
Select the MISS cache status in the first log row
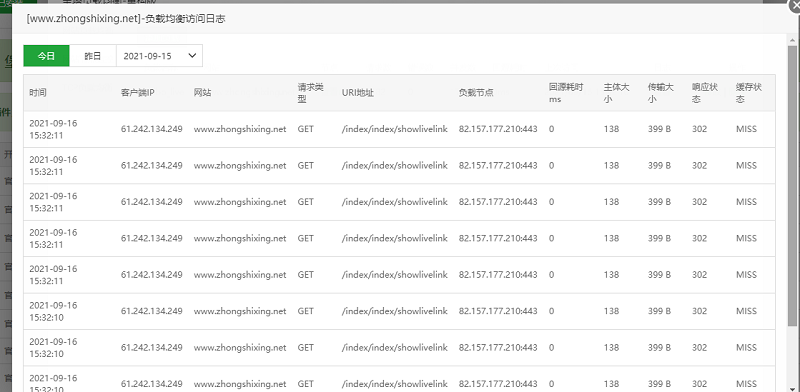tap(746, 129)
